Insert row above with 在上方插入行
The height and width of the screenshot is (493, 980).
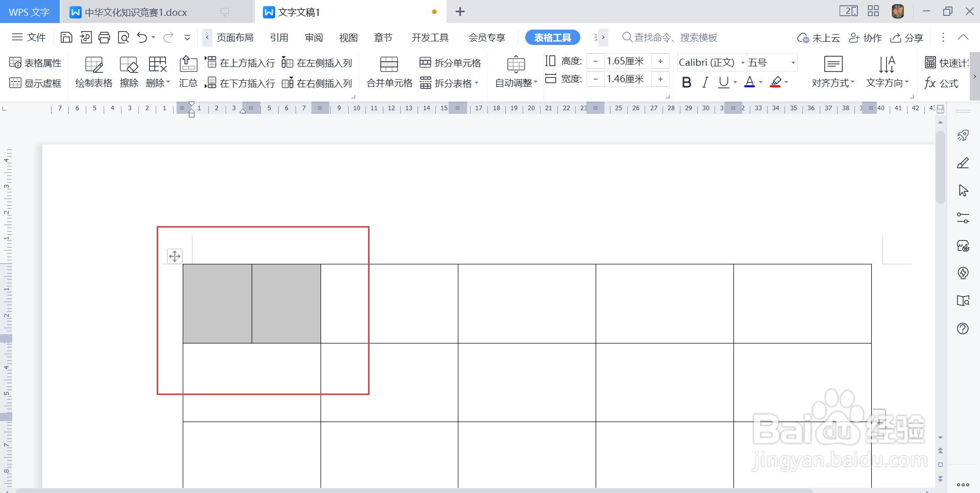[x=240, y=63]
